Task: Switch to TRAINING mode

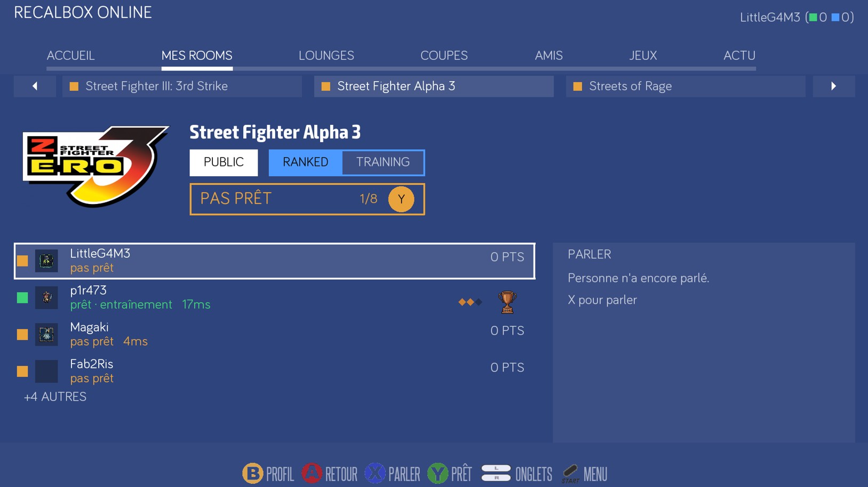Action: tap(383, 162)
